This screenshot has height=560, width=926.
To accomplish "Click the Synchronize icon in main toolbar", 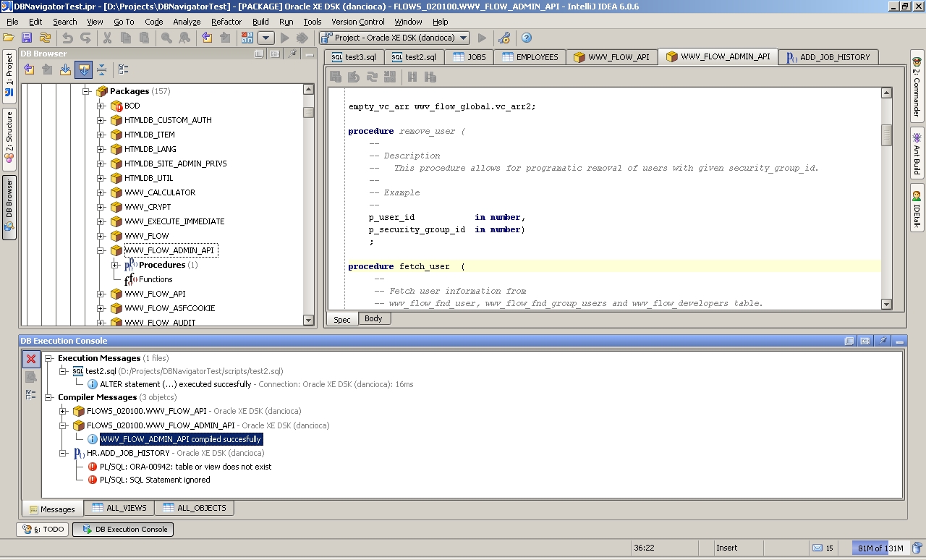I will point(45,38).
